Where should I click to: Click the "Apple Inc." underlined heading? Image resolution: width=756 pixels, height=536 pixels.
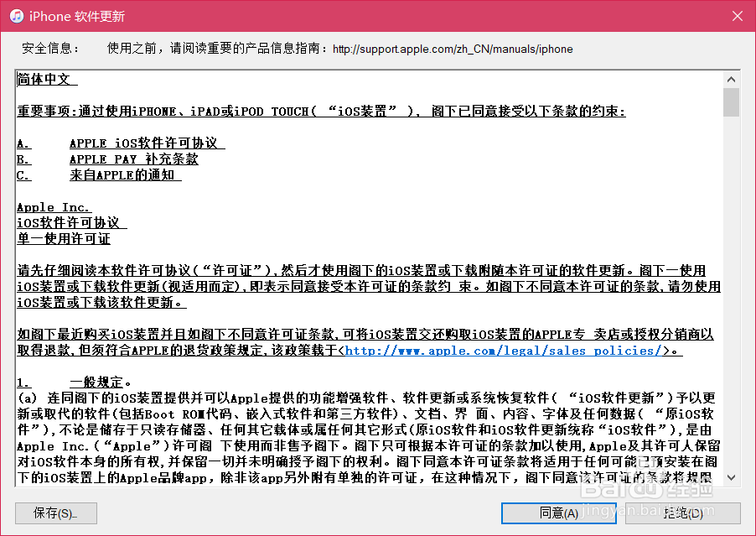(53, 207)
